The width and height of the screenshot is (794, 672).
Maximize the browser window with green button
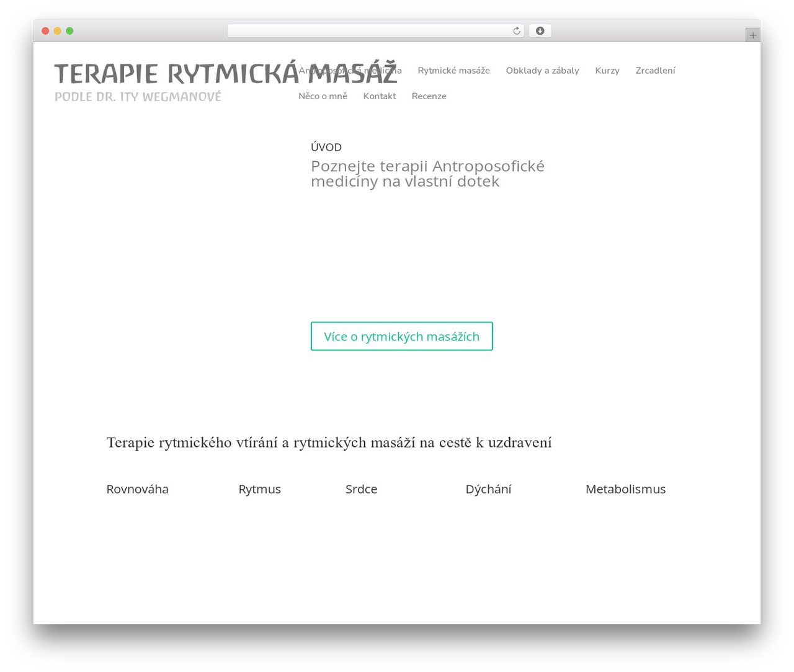point(69,31)
